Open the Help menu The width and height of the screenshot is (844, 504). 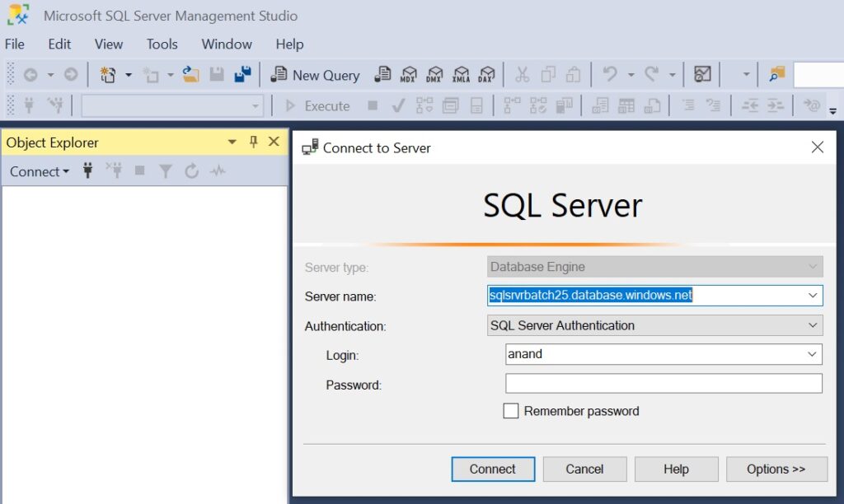(289, 44)
